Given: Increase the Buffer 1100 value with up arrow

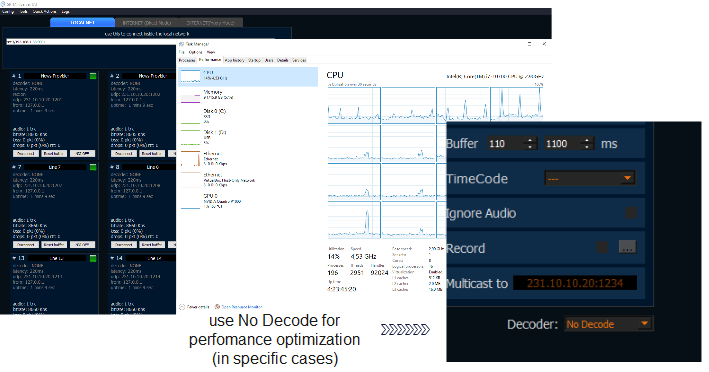Looking at the screenshot, I should click(x=587, y=140).
